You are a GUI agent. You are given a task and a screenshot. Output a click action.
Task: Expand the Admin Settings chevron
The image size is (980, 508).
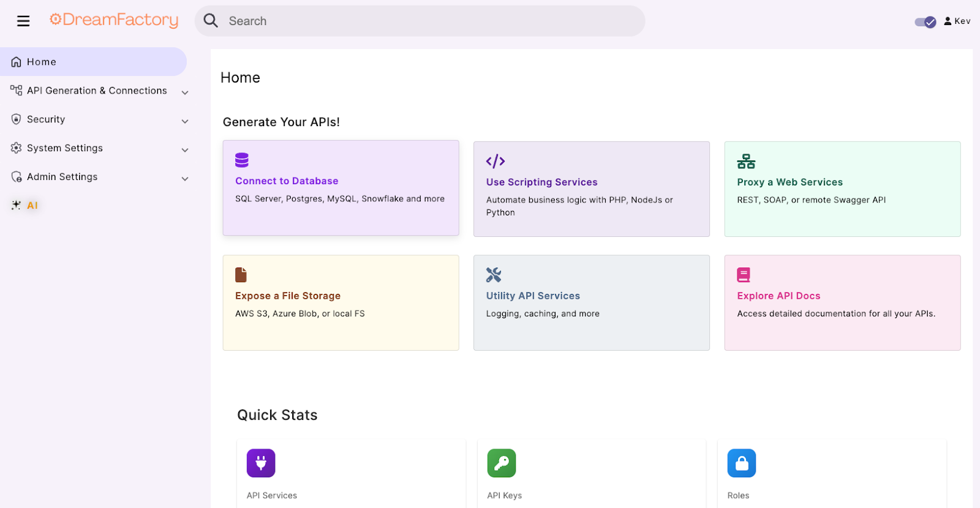[185, 179]
